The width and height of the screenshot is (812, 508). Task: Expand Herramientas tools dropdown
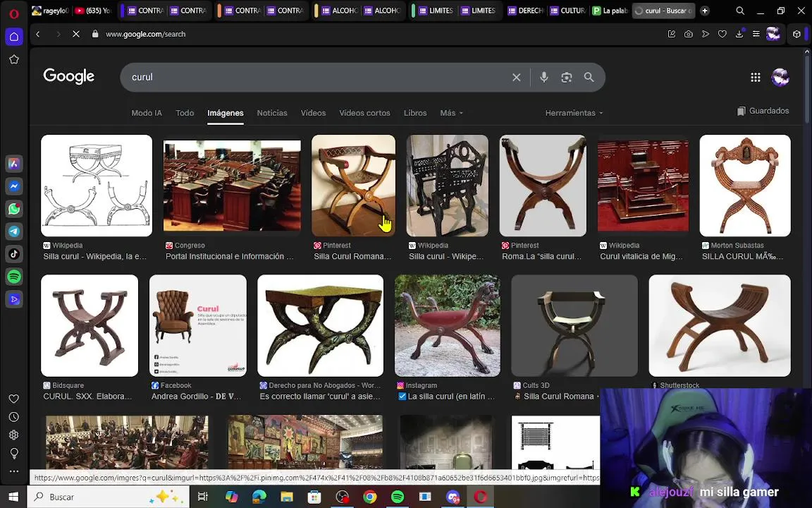pos(574,113)
